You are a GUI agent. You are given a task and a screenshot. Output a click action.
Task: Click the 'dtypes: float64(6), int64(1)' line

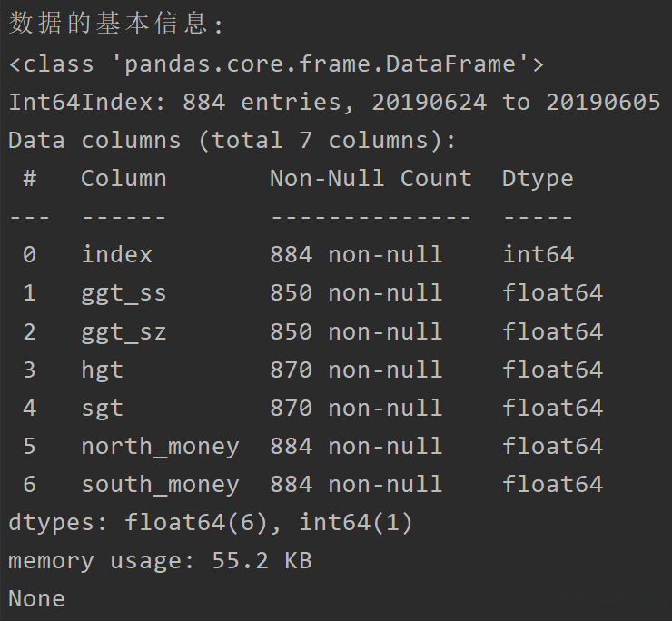(210, 522)
